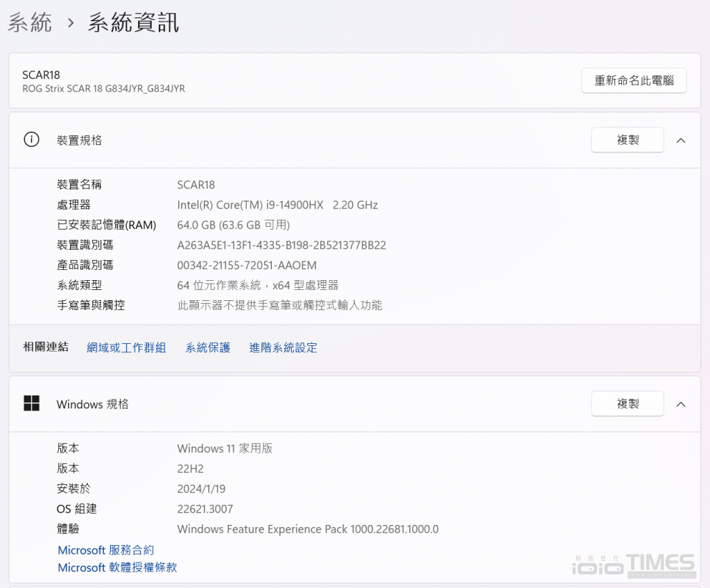Select the 64.0 GB RAM value
This screenshot has height=588, width=710.
234,225
